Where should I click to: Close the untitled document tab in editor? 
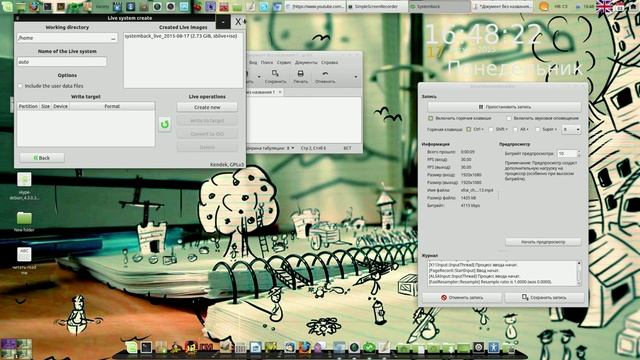(x=280, y=92)
